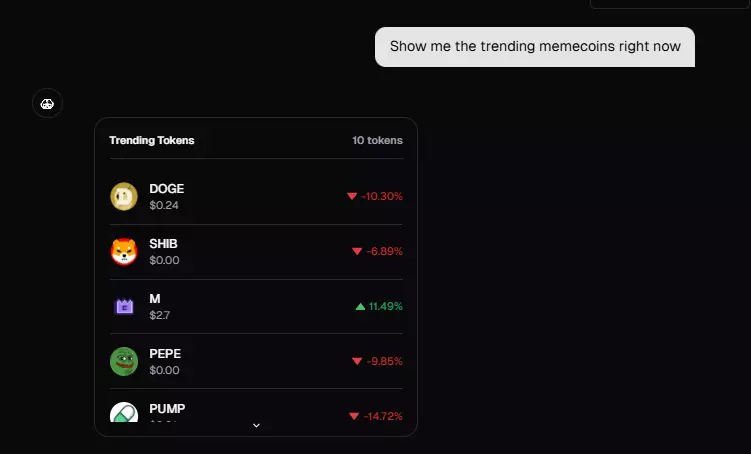Click the SHIB -6.89% price change
Viewport: 751px width, 454px height.
point(384,251)
